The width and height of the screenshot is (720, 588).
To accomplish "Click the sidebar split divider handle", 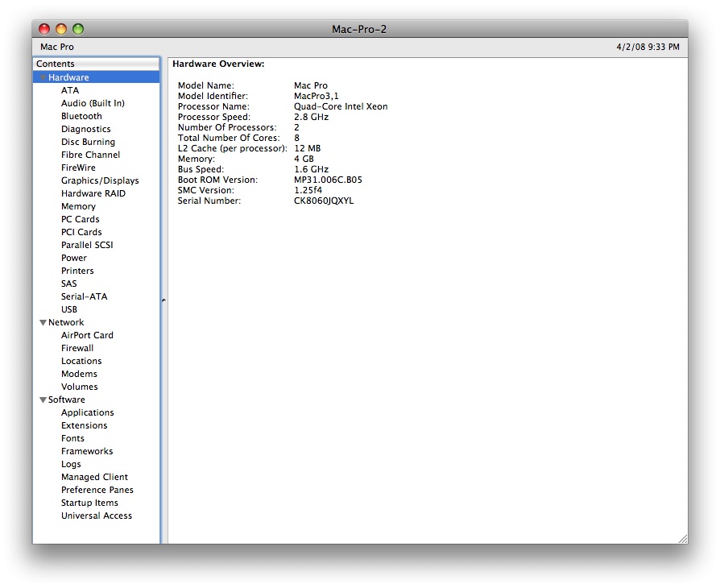I will (163, 300).
